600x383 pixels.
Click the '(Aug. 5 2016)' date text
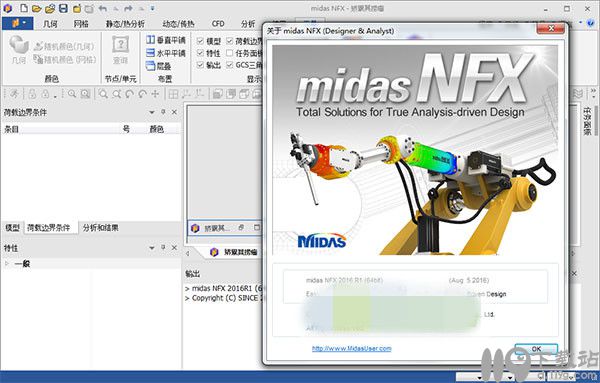469,280
